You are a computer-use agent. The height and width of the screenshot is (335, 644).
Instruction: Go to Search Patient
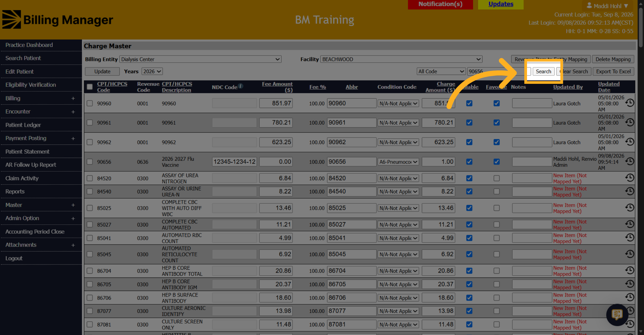[x=23, y=58]
